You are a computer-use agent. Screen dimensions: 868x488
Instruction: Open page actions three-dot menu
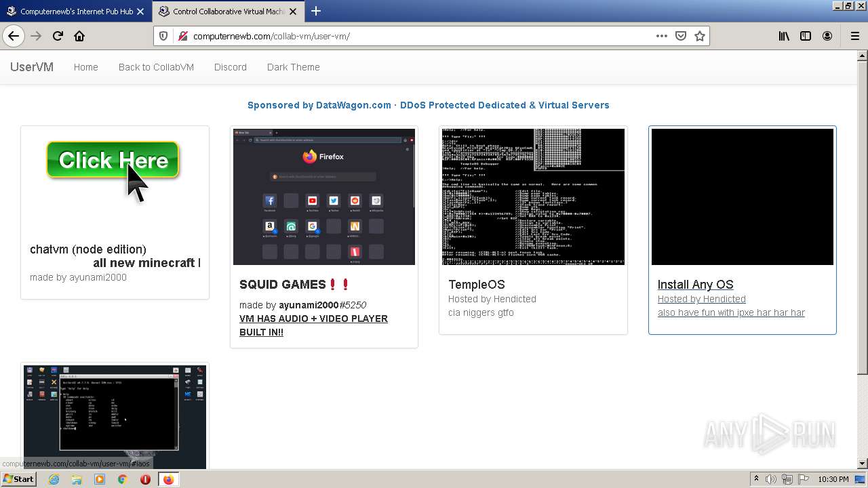(662, 36)
